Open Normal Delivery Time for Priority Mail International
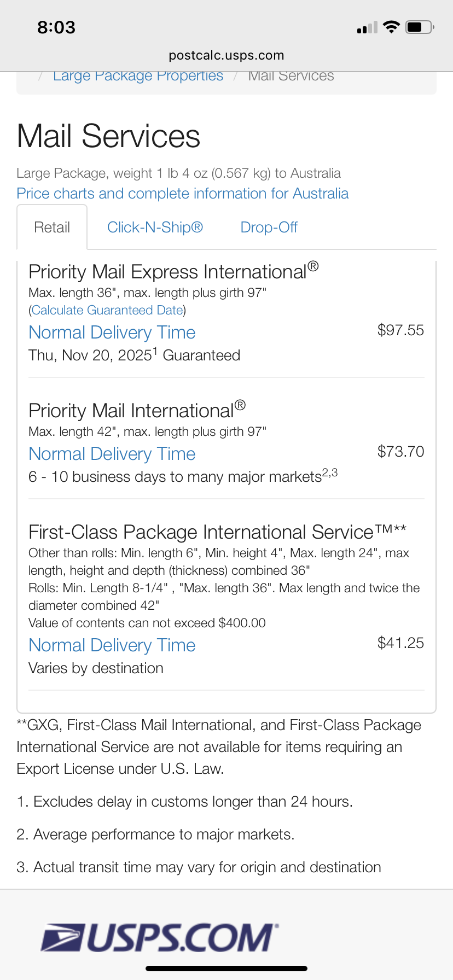 click(x=112, y=454)
